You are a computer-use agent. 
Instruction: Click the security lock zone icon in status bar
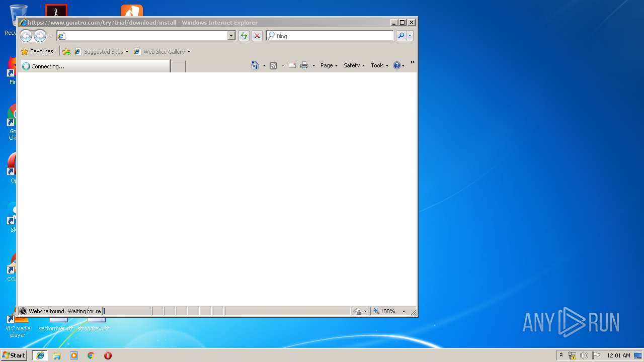click(357, 311)
